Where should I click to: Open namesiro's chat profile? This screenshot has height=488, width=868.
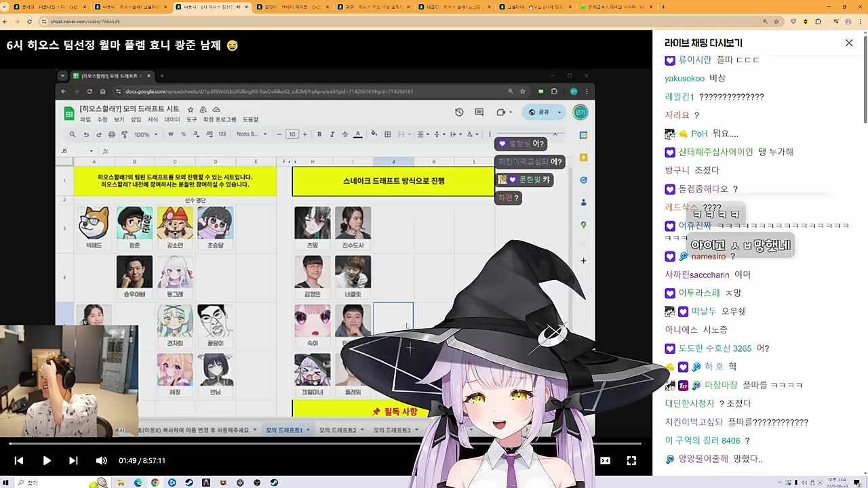pyautogui.click(x=708, y=257)
